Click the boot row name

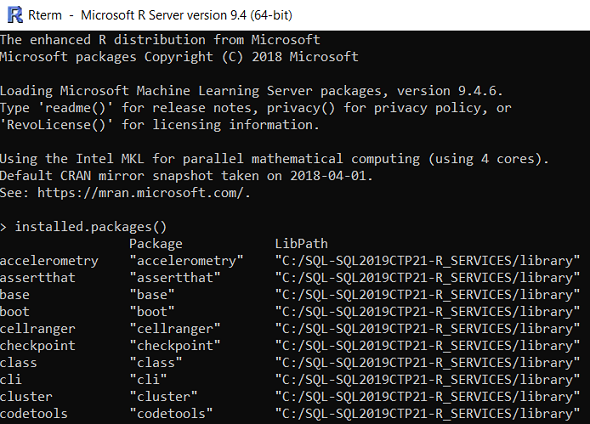[15, 312]
